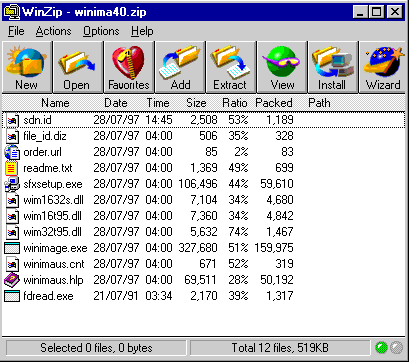Select the winimage.exe file name
This screenshot has width=409, height=362.
tap(55, 248)
